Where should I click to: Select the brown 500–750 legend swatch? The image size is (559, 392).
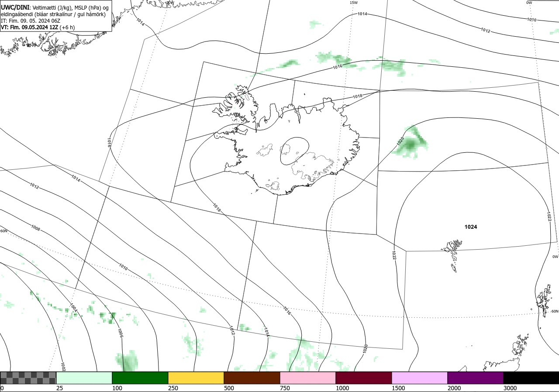(252, 378)
